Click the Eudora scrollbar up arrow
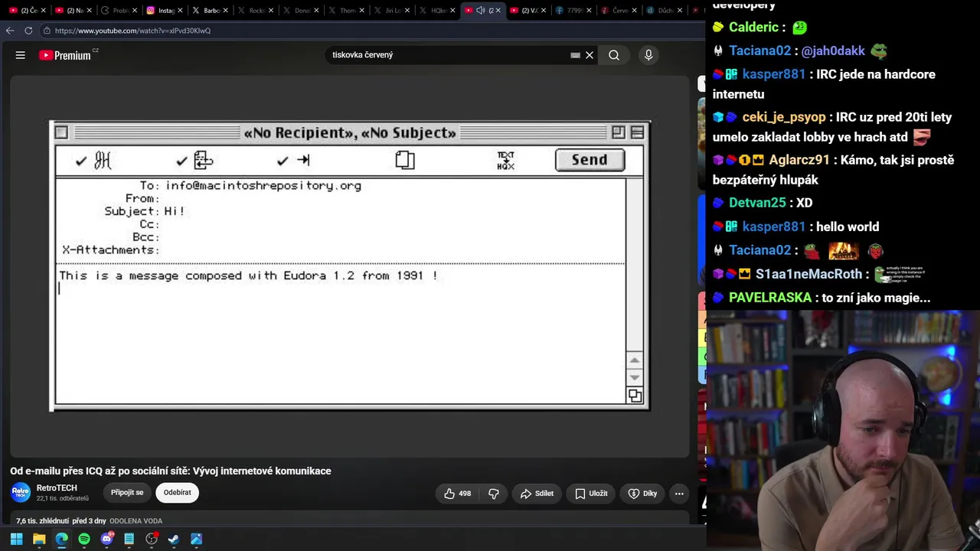Image resolution: width=980 pixels, height=551 pixels. [634, 360]
